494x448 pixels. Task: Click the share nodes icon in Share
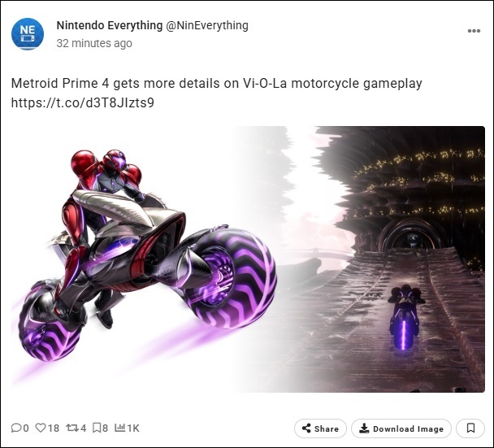point(306,428)
